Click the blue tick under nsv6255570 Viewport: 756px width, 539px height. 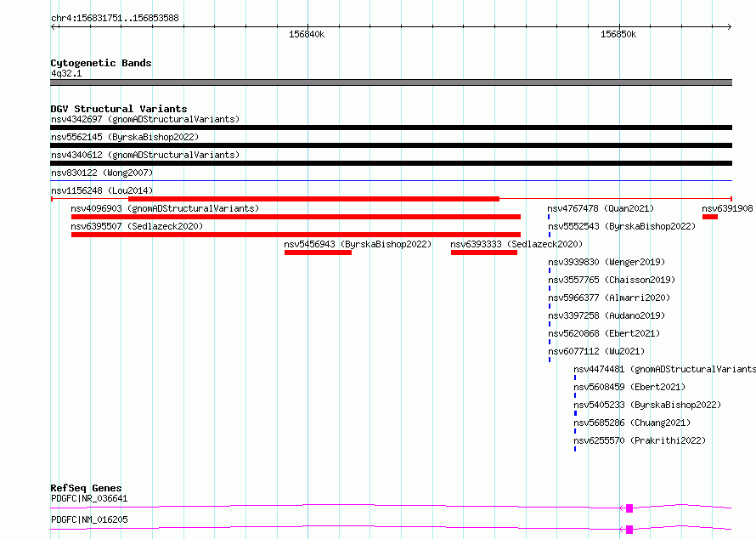pyautogui.click(x=575, y=449)
